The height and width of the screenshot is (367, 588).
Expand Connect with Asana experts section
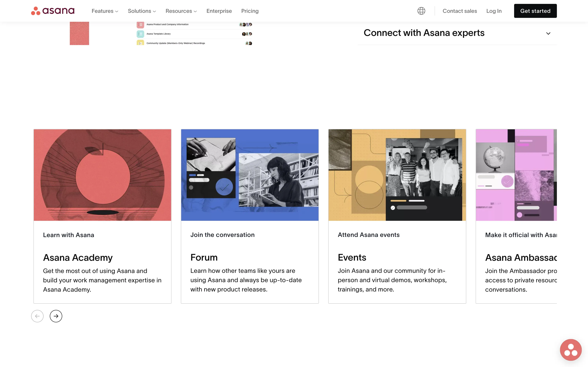548,33
